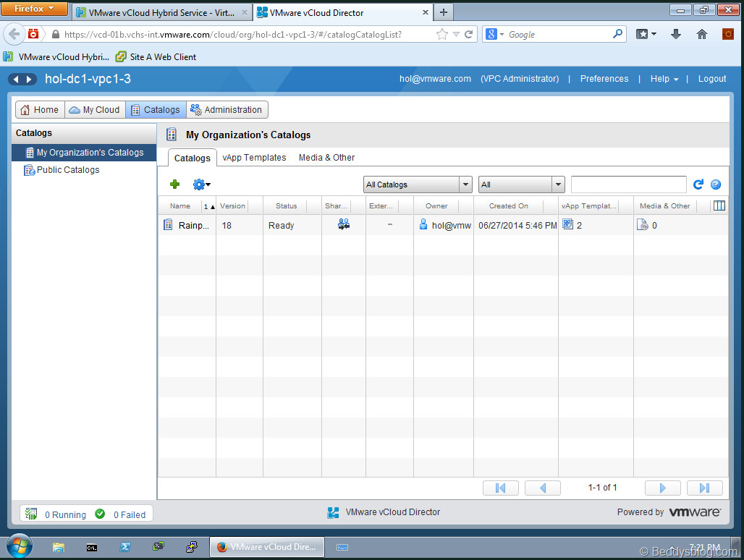Open the Administration tab
Viewport: 744px width, 560px height.
(x=227, y=109)
